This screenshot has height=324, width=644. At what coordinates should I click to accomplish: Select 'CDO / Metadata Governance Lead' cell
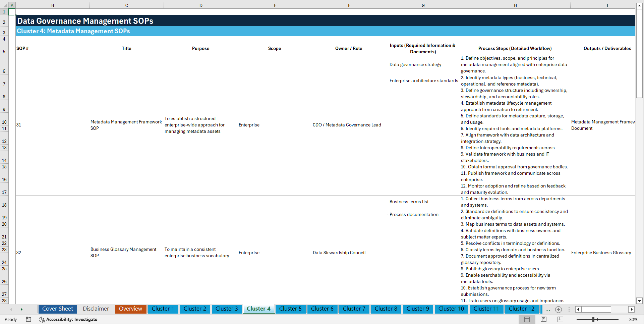[349, 125]
